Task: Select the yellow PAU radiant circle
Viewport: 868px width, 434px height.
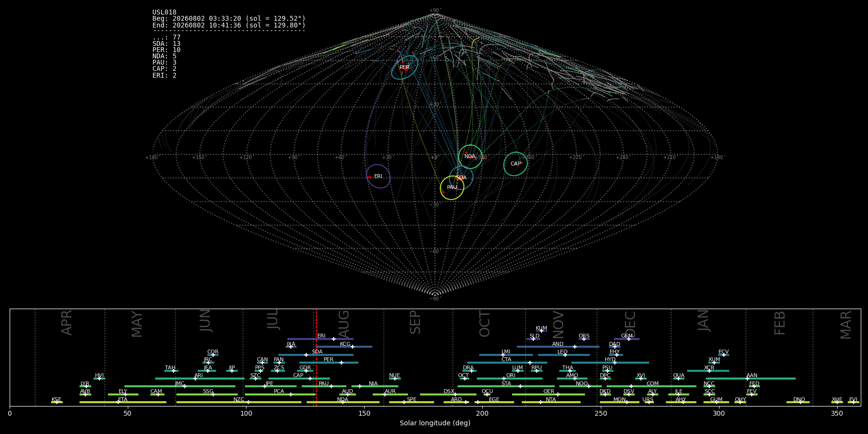Action: (x=452, y=188)
